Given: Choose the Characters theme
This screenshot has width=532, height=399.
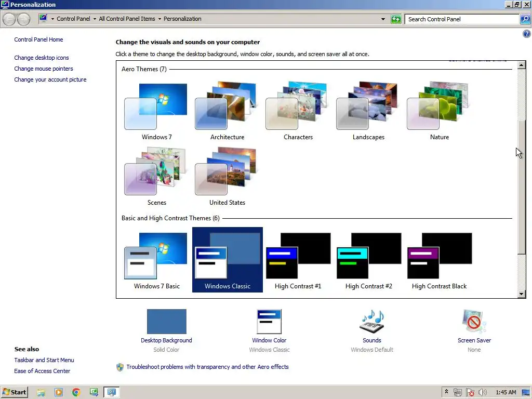Looking at the screenshot, I should (298, 111).
